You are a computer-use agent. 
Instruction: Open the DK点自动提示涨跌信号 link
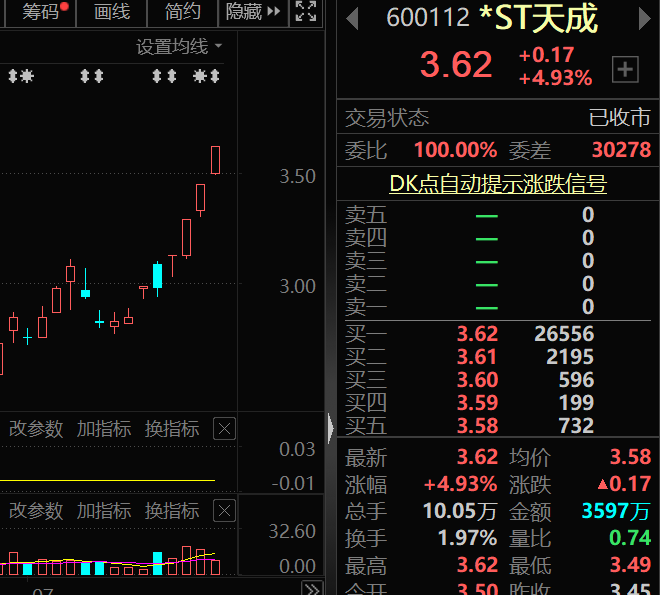pos(497,184)
